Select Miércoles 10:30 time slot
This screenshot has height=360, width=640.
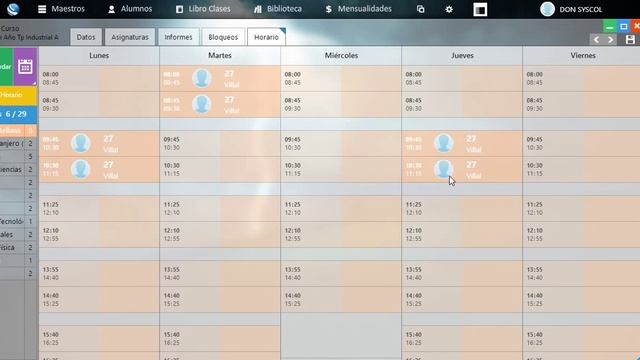341,169
